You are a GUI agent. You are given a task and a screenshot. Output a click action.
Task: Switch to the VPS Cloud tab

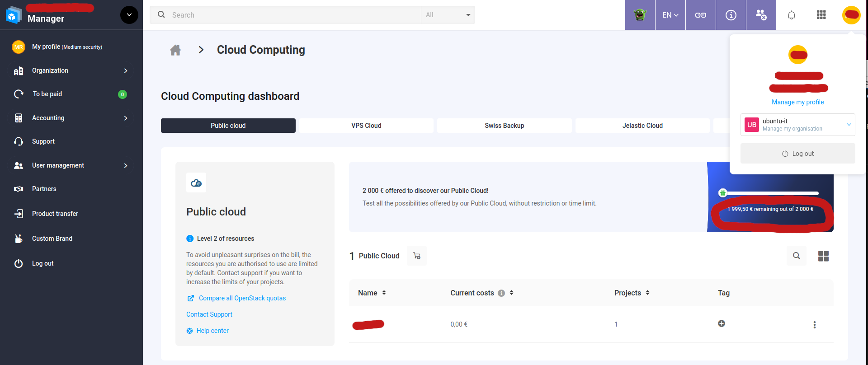[x=366, y=126]
